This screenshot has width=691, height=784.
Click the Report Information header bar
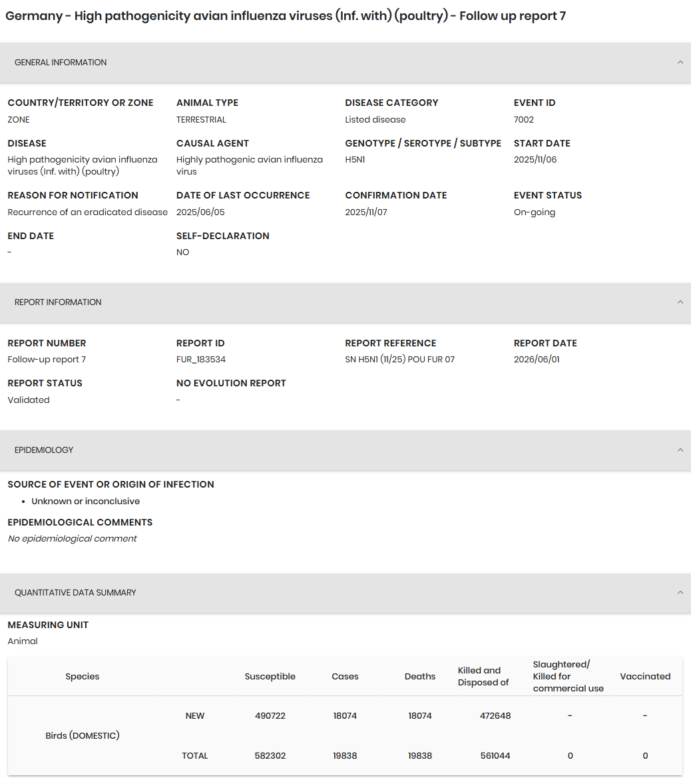pyautogui.click(x=345, y=302)
